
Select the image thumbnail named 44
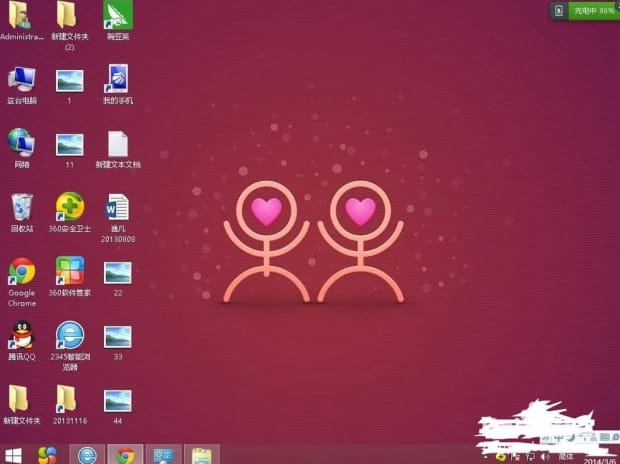click(118, 400)
